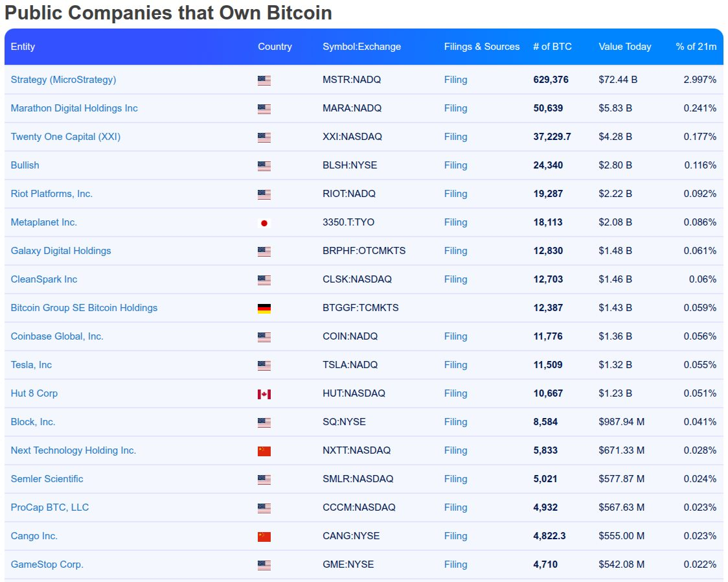Click the US flag in the Tesla, Inc row

[x=264, y=366]
